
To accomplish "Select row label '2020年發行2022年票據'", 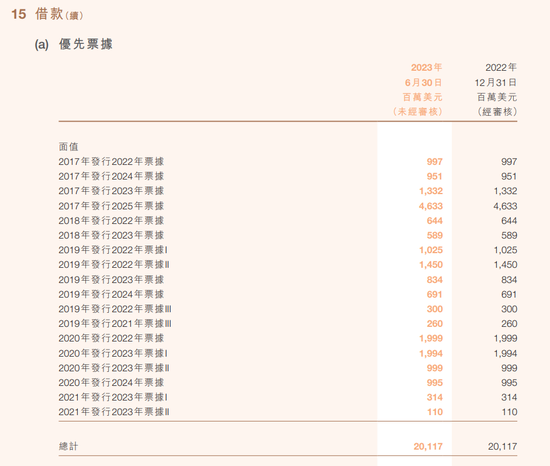I will tap(111, 338).
